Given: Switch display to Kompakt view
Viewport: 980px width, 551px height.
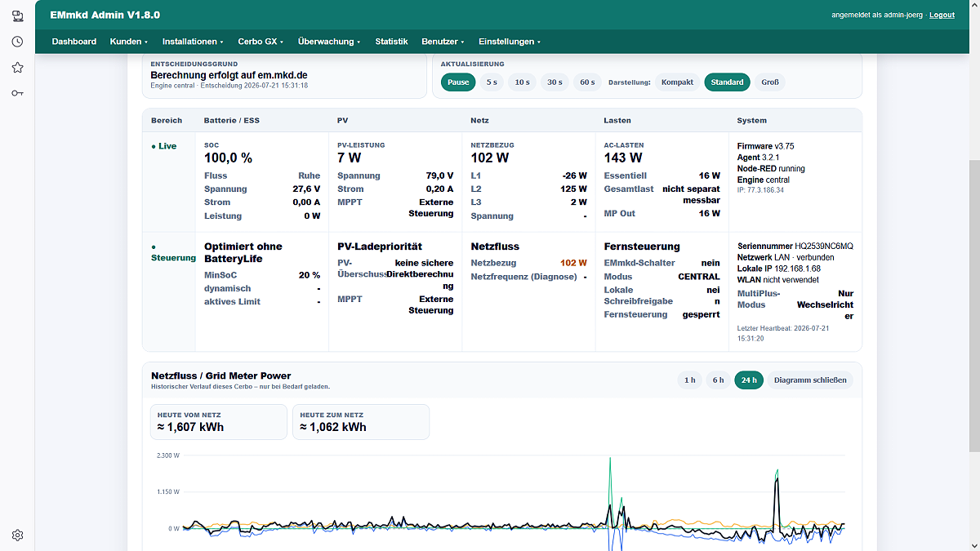Looking at the screenshot, I should 677,82.
